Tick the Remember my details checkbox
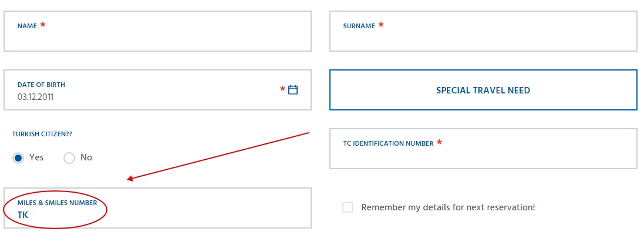The width and height of the screenshot is (644, 245). point(348,207)
